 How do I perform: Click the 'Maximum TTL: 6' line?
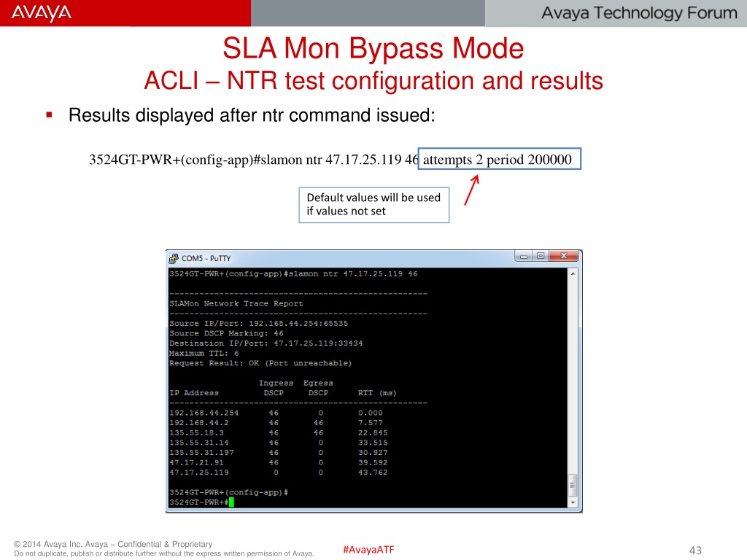click(x=204, y=354)
